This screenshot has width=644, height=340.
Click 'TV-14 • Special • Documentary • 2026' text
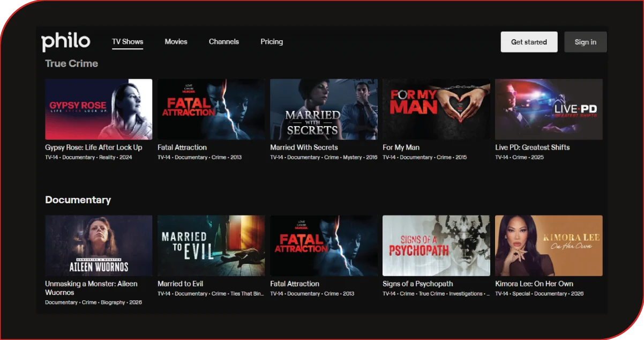click(x=540, y=294)
